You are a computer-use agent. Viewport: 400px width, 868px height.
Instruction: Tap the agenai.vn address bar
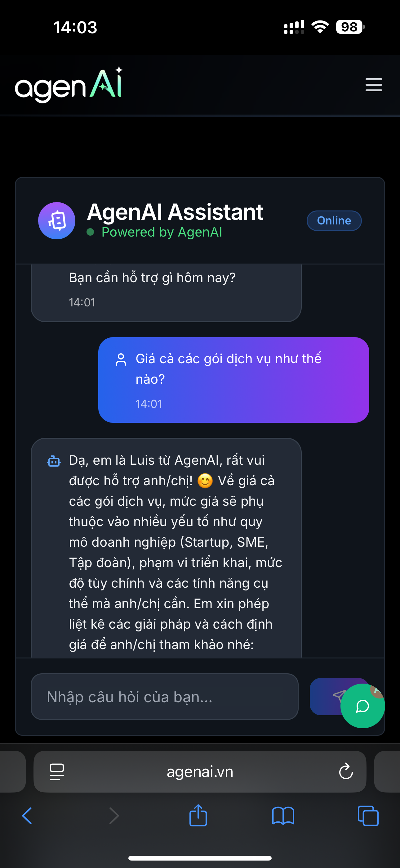click(x=200, y=771)
